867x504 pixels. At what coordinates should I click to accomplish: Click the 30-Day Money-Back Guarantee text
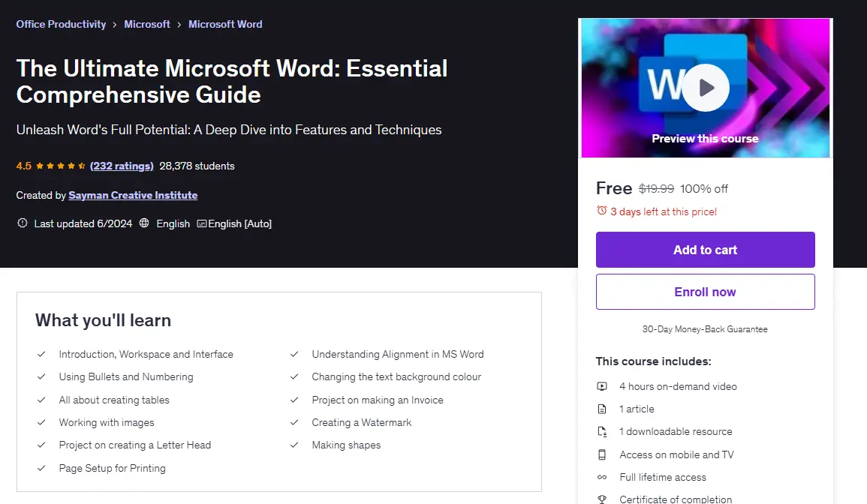point(705,328)
